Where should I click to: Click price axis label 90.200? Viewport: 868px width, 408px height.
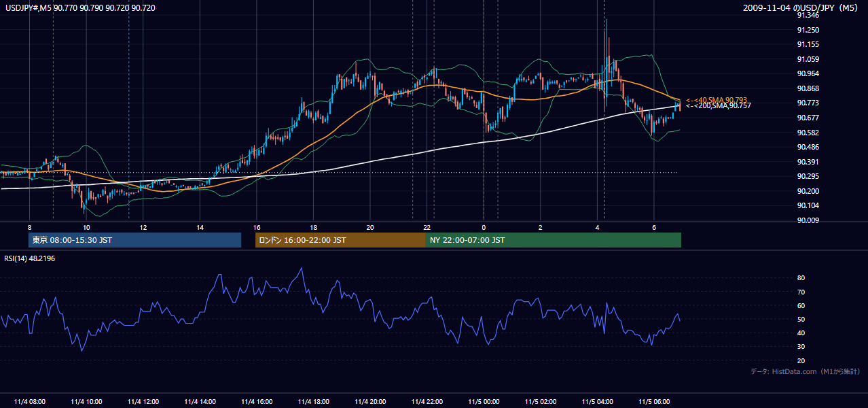(808, 191)
